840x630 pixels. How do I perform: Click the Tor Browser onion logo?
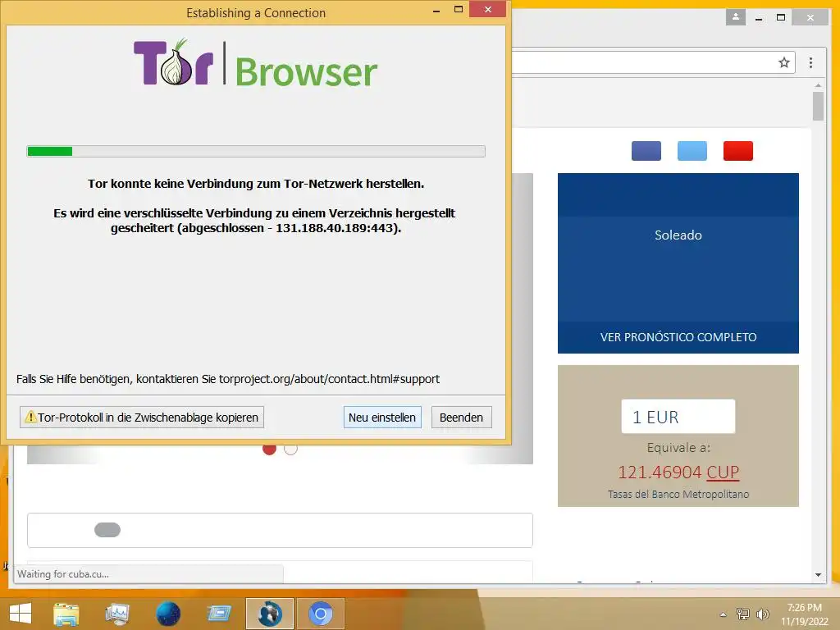(176, 63)
